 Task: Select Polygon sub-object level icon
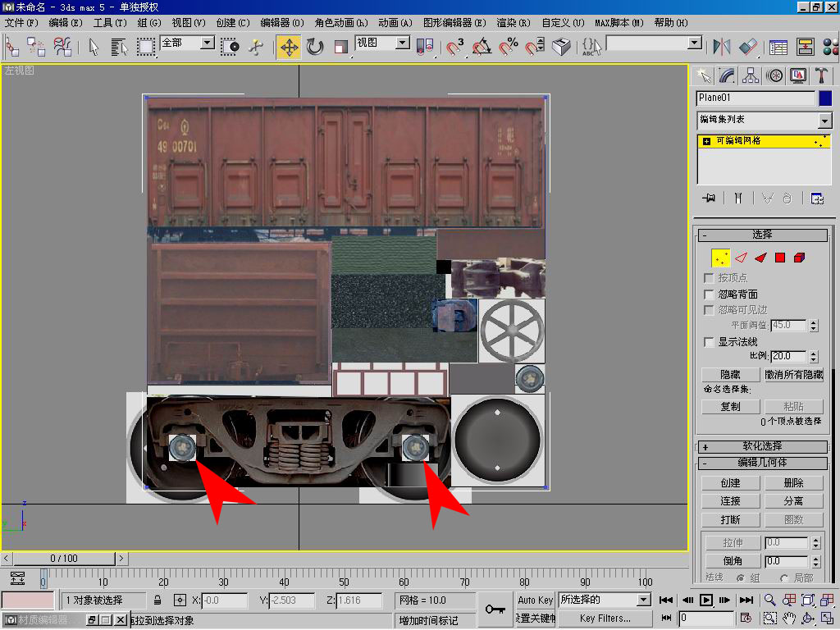[779, 258]
